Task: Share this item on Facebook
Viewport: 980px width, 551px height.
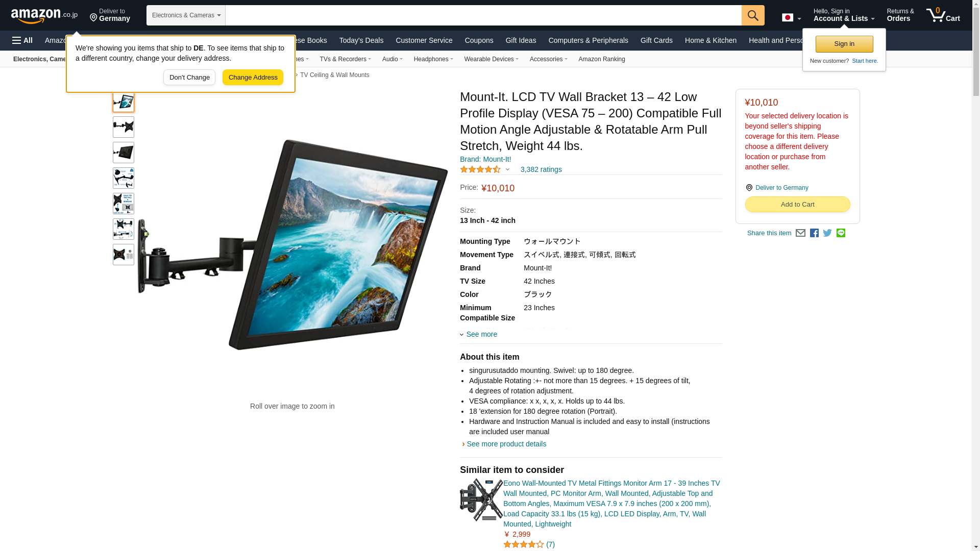Action: [814, 233]
